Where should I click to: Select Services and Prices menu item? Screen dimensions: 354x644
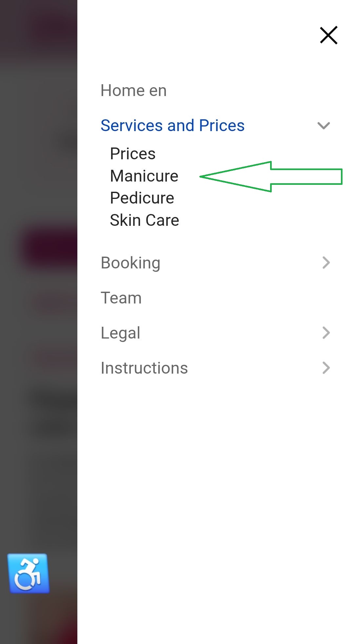(x=172, y=126)
